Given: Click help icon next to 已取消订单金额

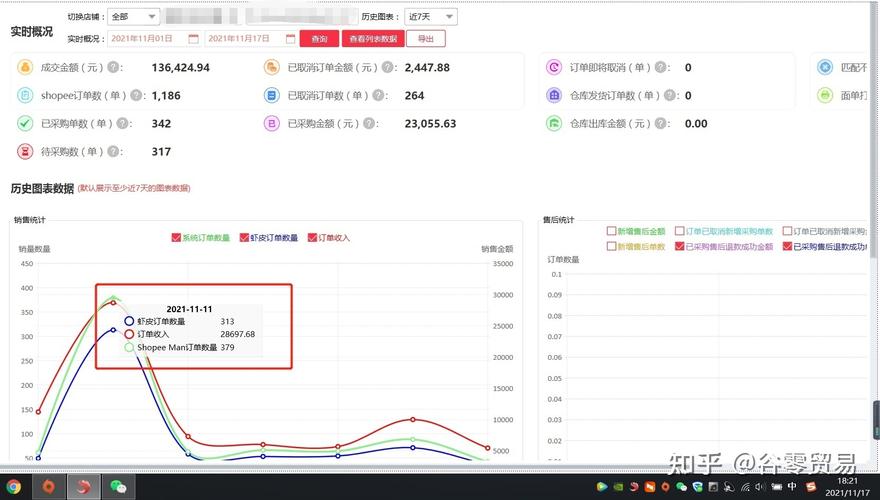Looking at the screenshot, I should (388, 67).
